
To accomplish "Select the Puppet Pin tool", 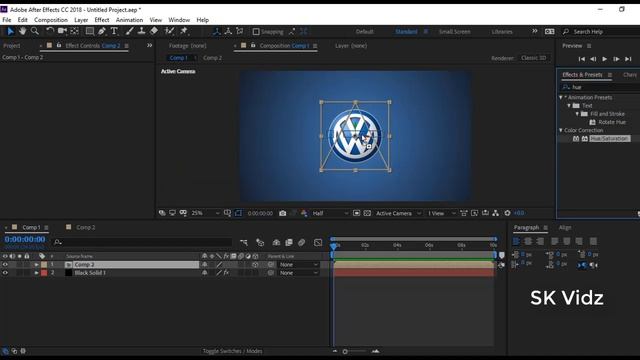I will [x=184, y=31].
